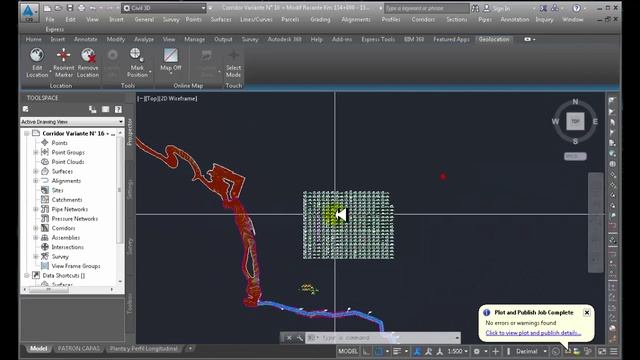Click the plus button to add new layout tab
Image resolution: width=640 pixels, height=360 pixels.
(190, 349)
